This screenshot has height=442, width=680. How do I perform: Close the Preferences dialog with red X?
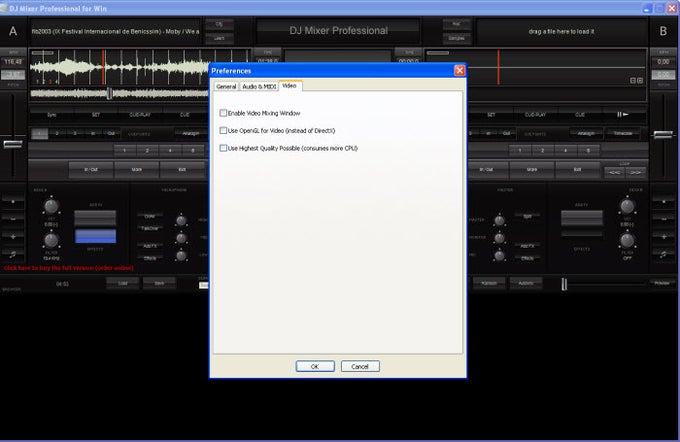tap(460, 70)
